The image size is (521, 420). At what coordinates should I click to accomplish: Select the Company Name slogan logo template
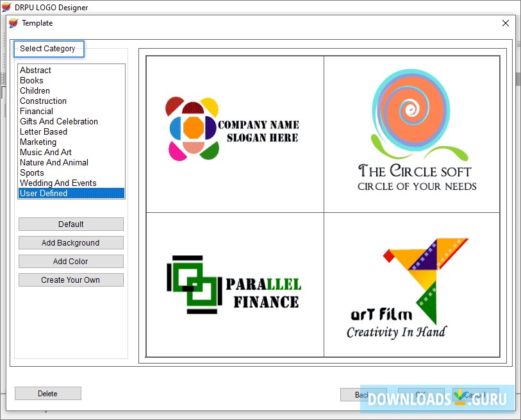click(235, 133)
